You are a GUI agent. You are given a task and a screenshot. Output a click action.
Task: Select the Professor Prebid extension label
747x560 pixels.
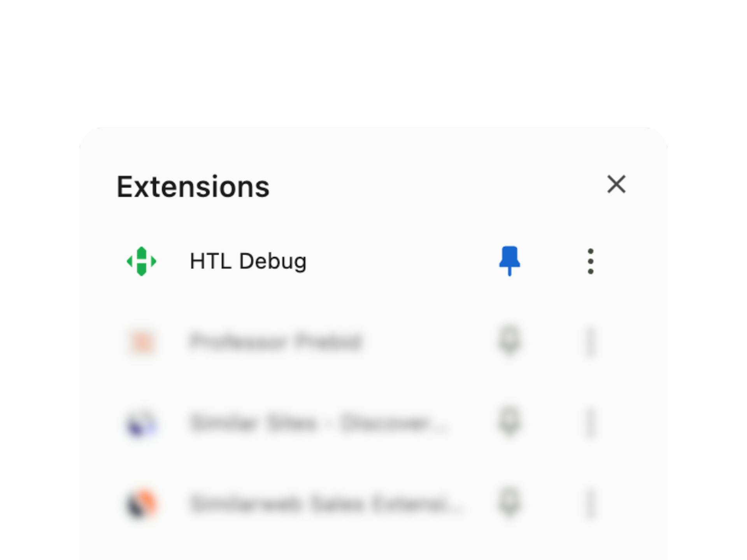(x=276, y=342)
